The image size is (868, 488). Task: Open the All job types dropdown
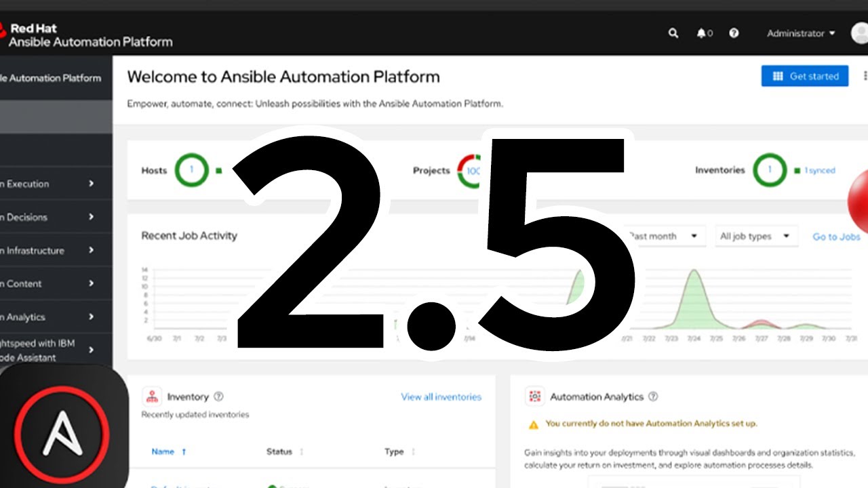tap(755, 236)
